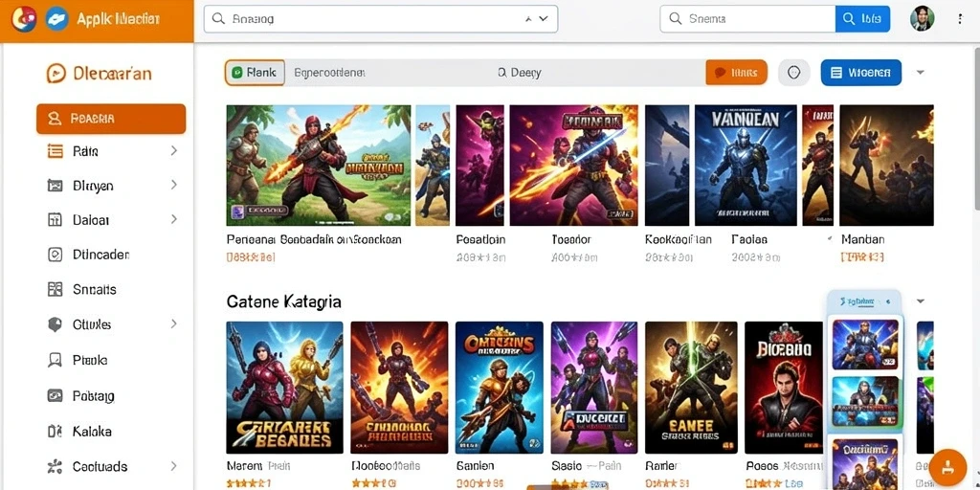Image resolution: width=980 pixels, height=490 pixels.
Task: Click the orange floating action button
Action: [948, 467]
